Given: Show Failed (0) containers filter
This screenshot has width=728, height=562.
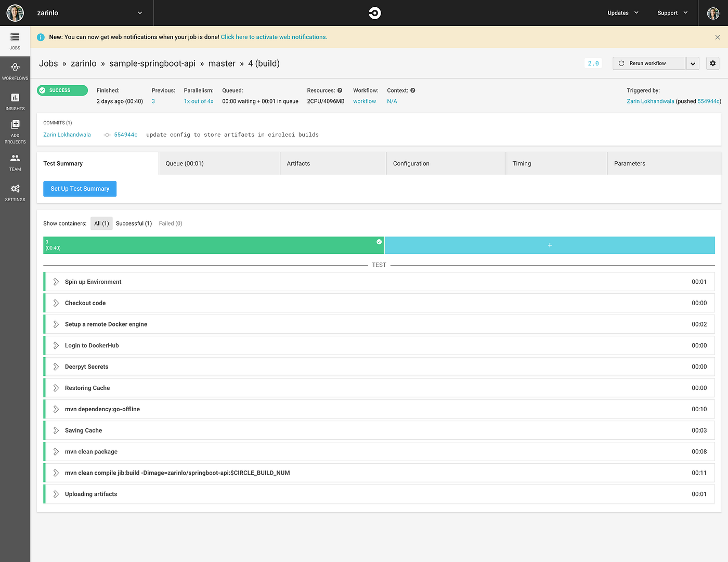Looking at the screenshot, I should (171, 224).
